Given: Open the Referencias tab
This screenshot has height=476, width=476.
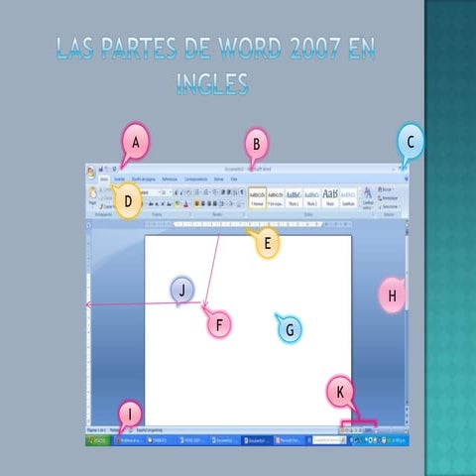Looking at the screenshot, I should [x=170, y=179].
